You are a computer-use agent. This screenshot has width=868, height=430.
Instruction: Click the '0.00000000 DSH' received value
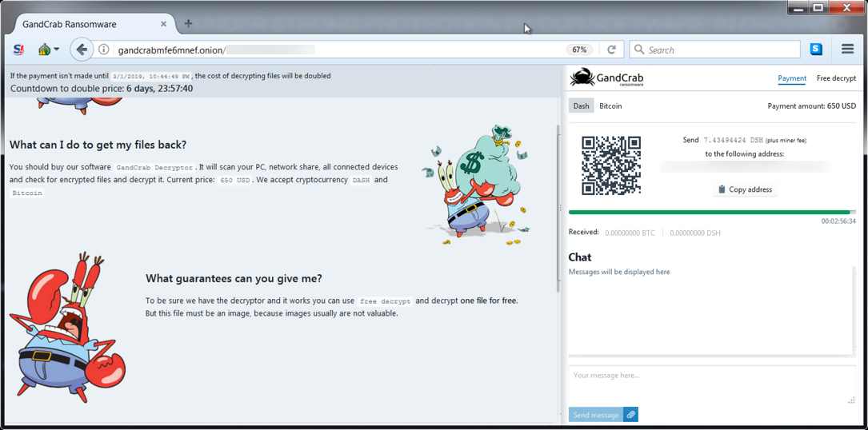695,233
